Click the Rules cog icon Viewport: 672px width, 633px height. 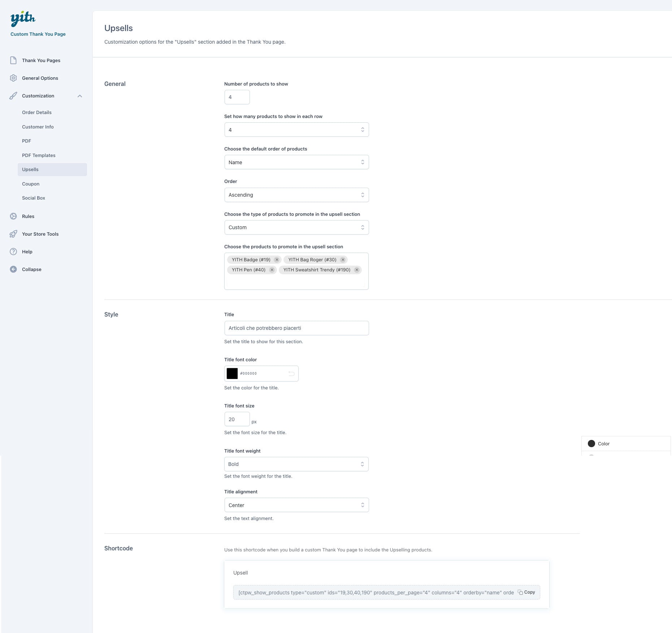[13, 216]
